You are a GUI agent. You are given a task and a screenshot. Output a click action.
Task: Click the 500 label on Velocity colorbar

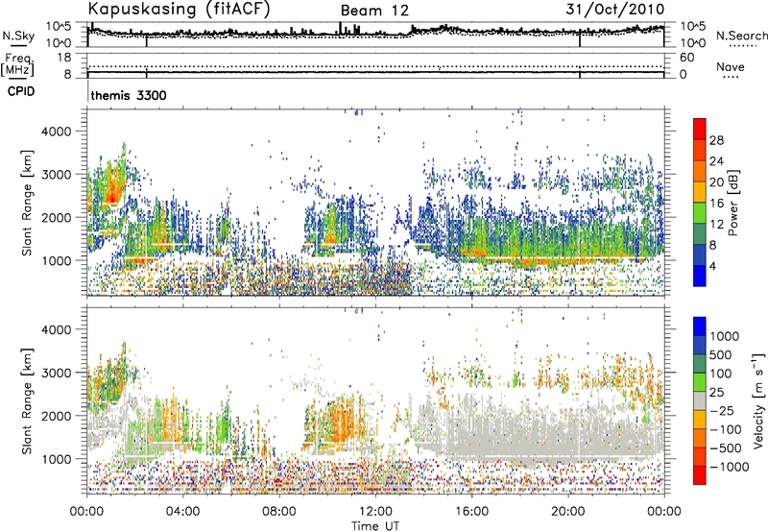click(721, 354)
